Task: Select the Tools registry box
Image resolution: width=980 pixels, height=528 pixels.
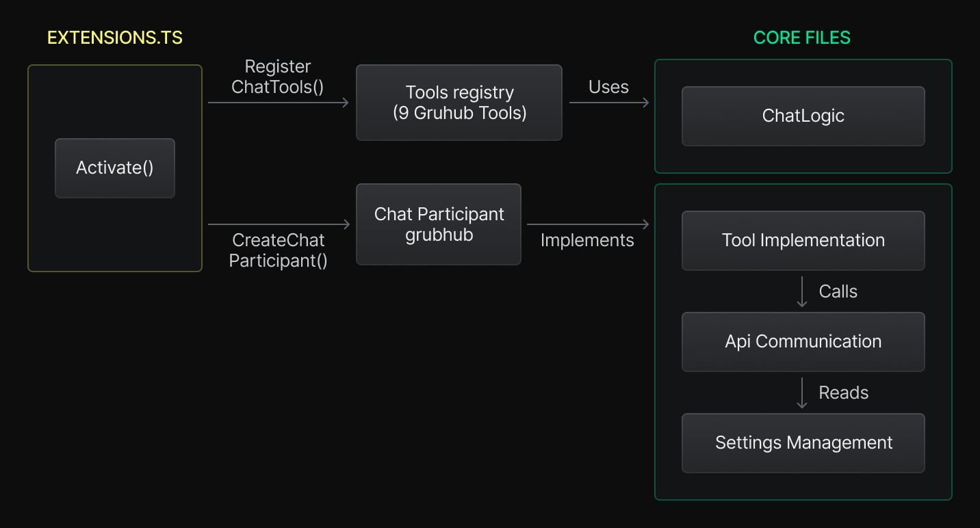Action: click(x=459, y=103)
